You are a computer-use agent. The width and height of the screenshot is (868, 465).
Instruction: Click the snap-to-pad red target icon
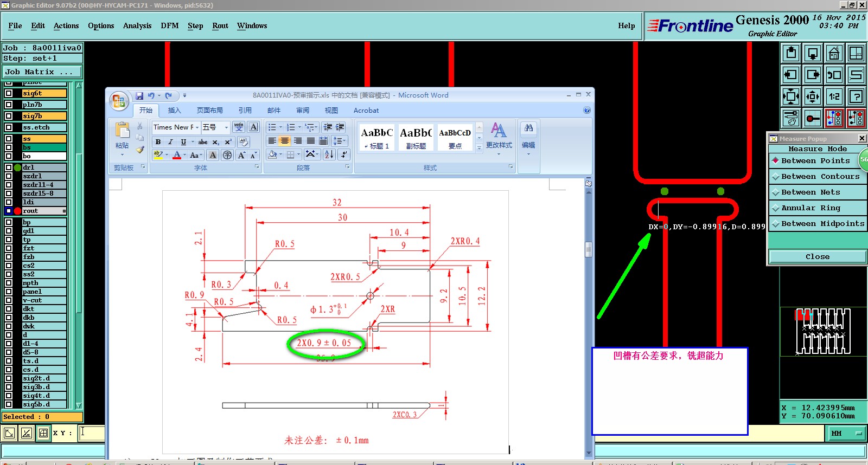(x=813, y=118)
